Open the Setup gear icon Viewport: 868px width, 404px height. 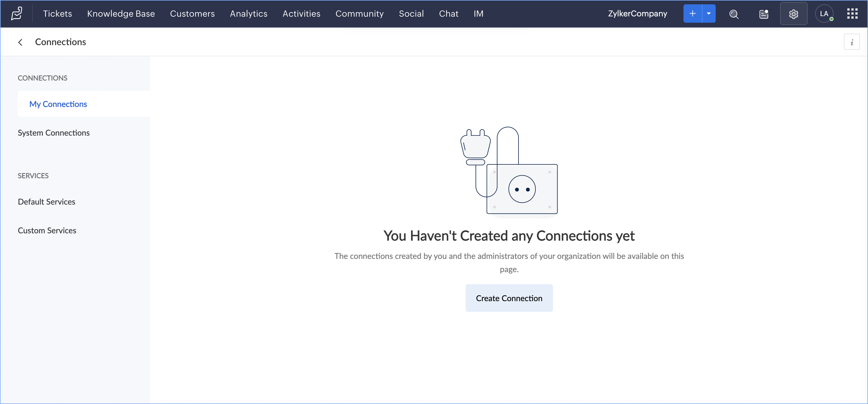(794, 14)
